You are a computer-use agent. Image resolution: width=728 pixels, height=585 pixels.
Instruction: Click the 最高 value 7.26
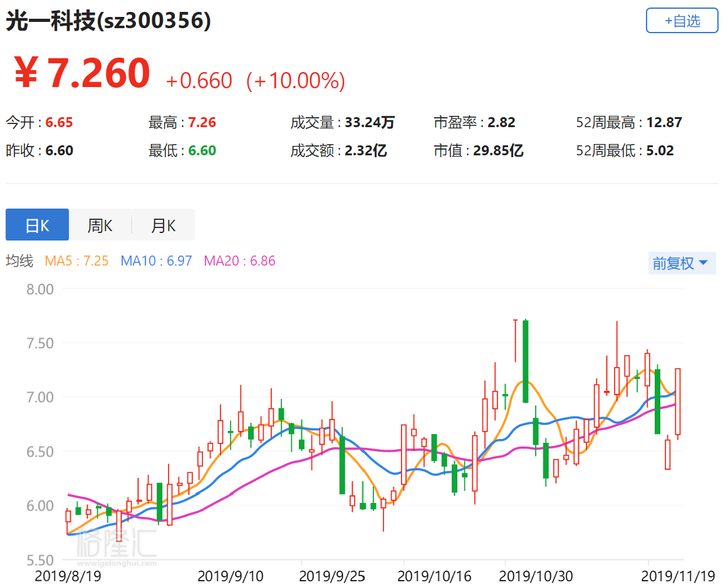(202, 123)
